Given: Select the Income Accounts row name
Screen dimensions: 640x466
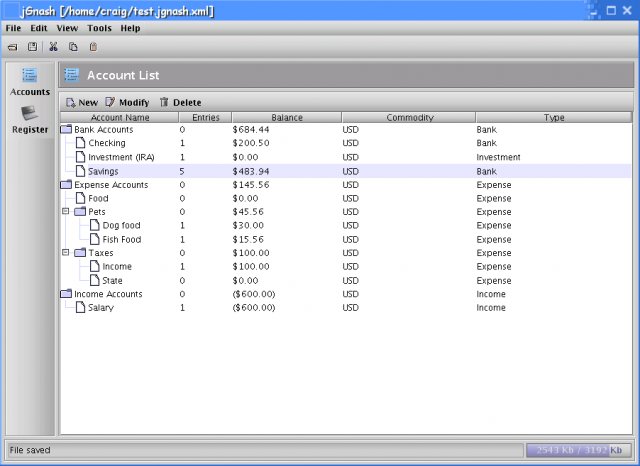Looking at the screenshot, I should tap(108, 294).
